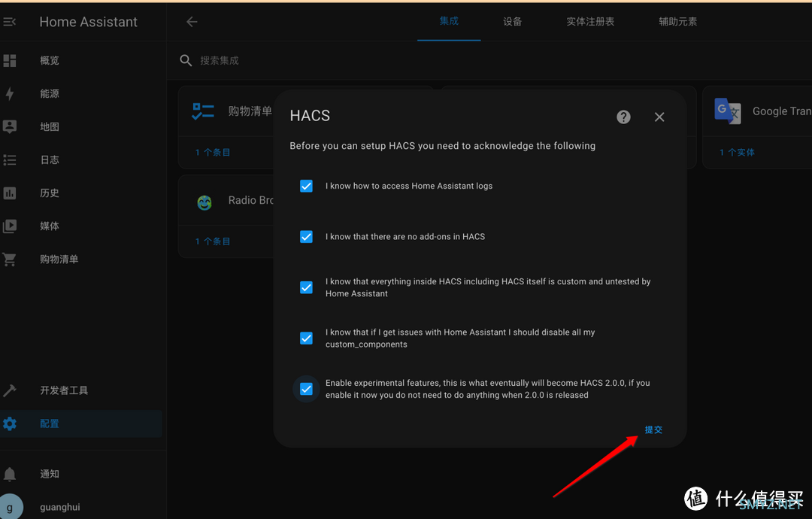Open the 购物清单 shopping cart icon

coord(10,259)
